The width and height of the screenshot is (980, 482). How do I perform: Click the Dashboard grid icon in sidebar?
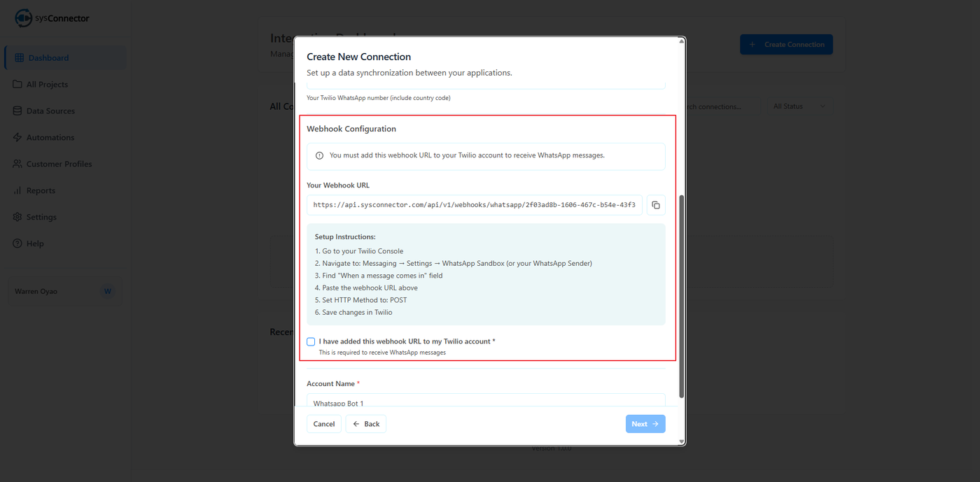point(19,58)
